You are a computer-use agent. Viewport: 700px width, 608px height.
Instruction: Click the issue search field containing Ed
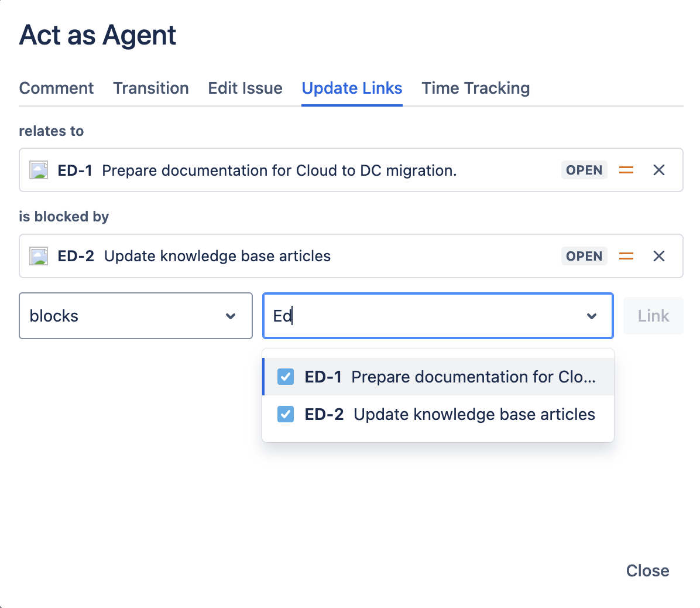tap(438, 316)
